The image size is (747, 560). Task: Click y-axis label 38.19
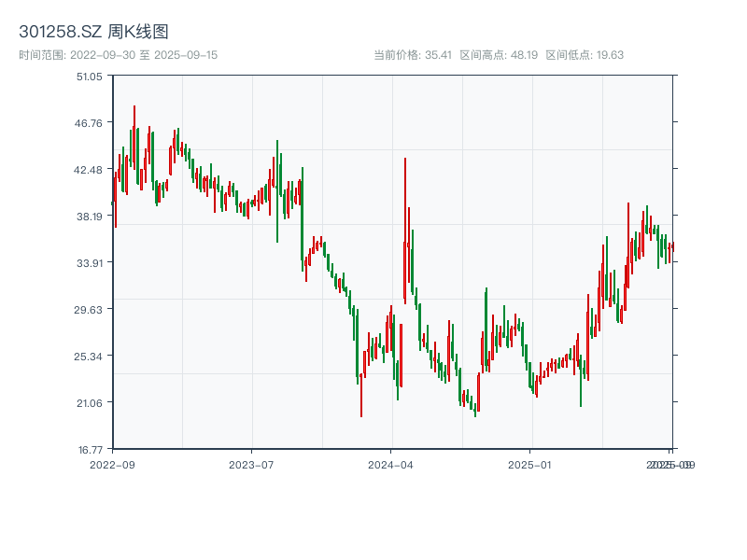point(90,217)
